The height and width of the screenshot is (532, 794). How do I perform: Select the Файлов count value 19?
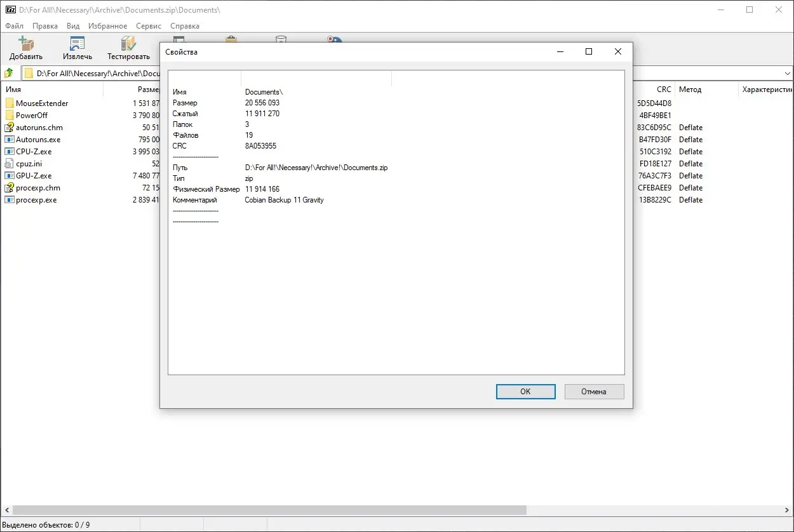click(249, 135)
